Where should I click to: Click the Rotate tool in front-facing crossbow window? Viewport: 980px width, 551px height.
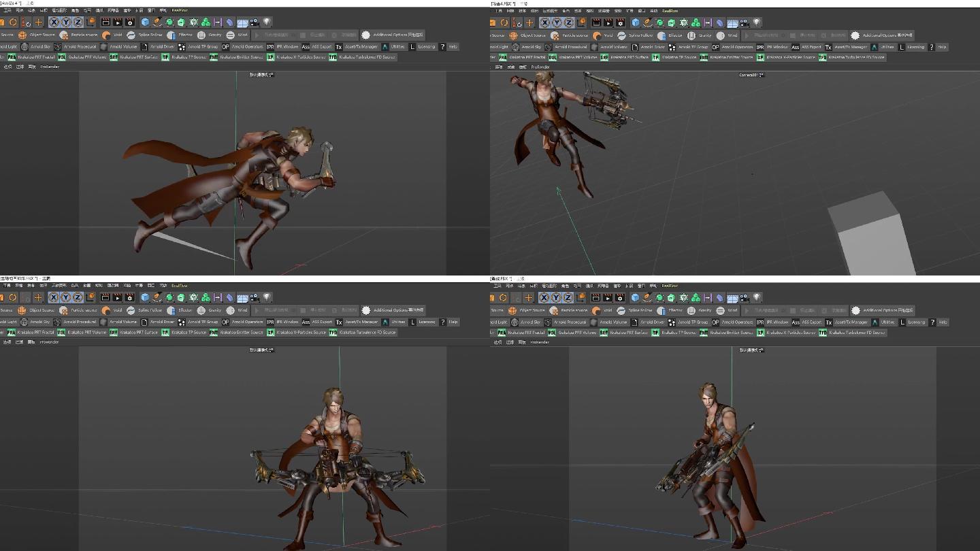[13, 297]
